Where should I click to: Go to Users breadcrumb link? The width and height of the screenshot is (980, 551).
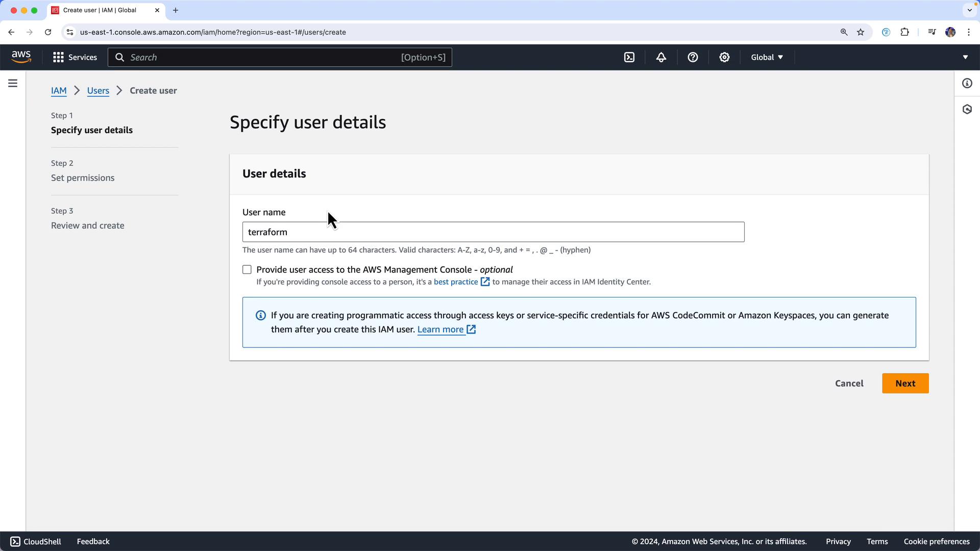(x=98, y=90)
